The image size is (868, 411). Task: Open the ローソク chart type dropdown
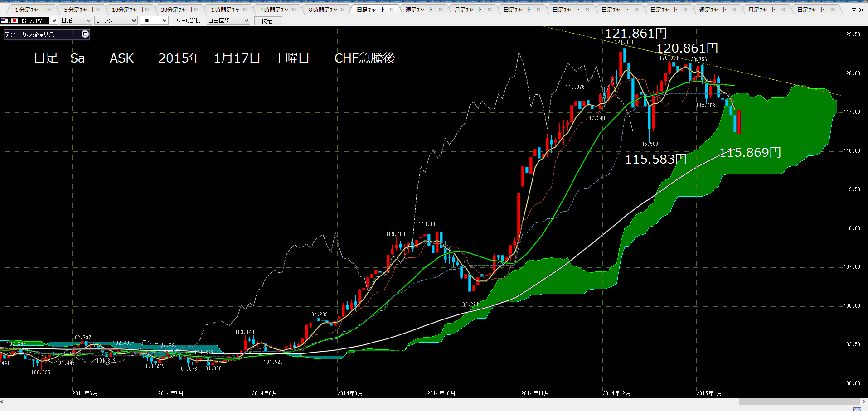coord(134,20)
